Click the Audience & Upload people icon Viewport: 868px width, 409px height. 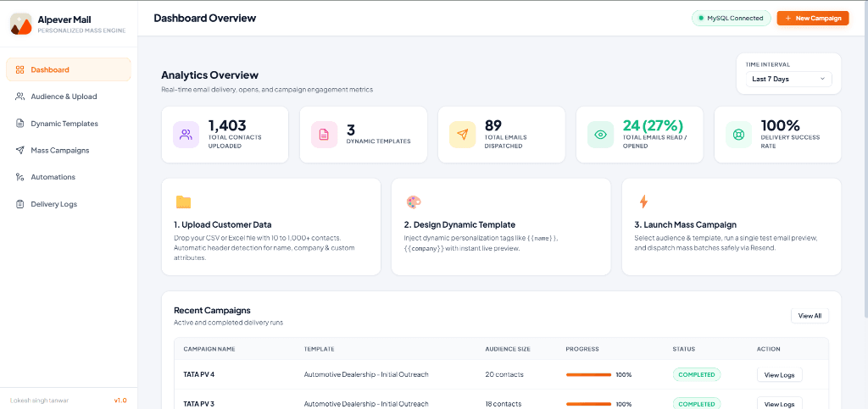20,97
